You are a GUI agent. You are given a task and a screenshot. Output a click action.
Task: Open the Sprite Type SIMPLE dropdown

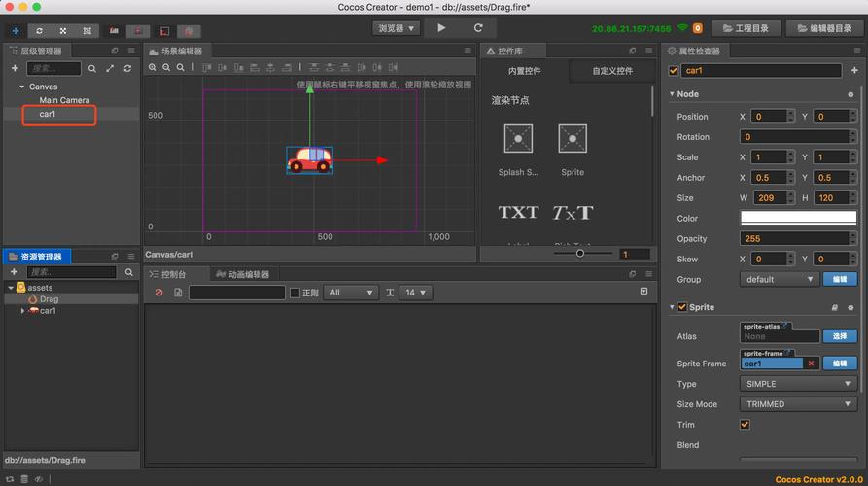click(x=798, y=384)
